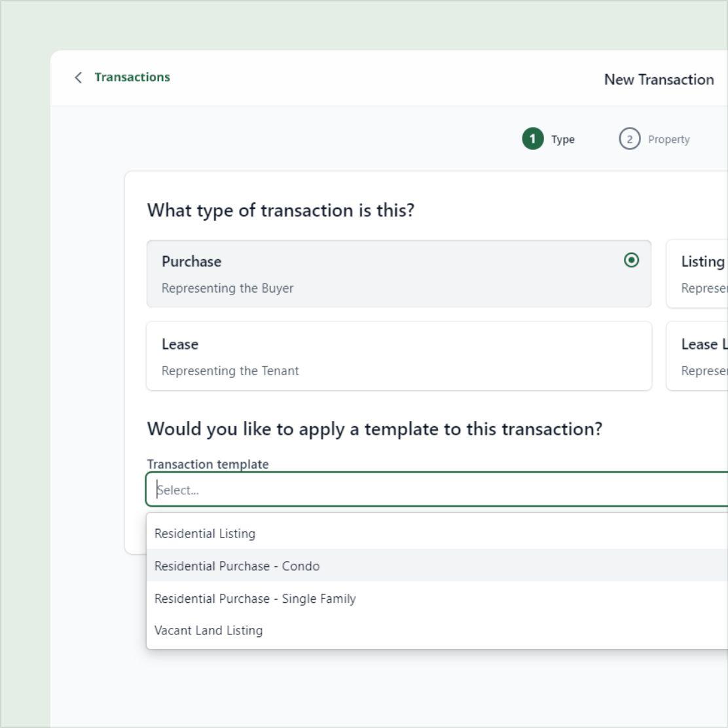Screen dimensions: 728x728
Task: Click 'What type of transaction is this?' heading
Action: click(x=280, y=210)
